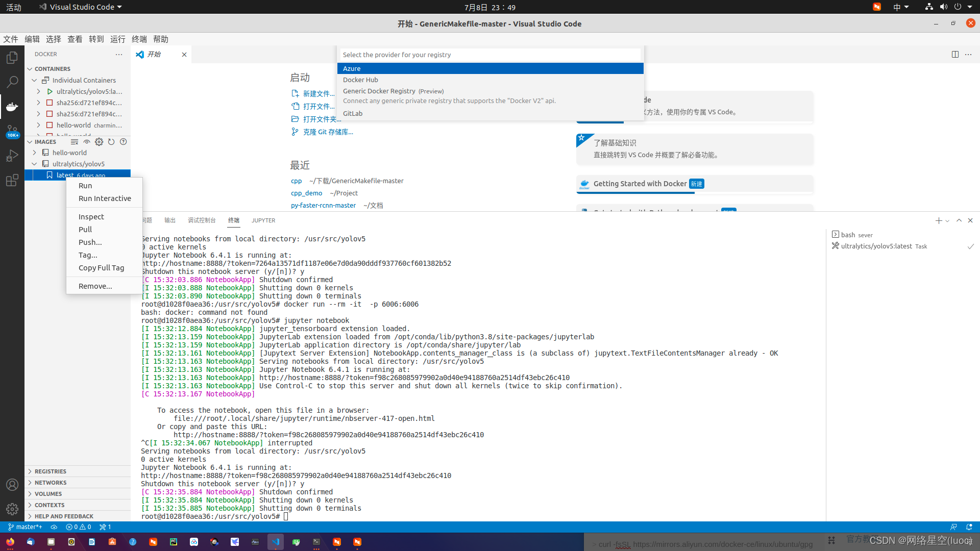Image resolution: width=980 pixels, height=551 pixels.
Task: Open the recent cpp_demo project link
Action: (x=306, y=193)
